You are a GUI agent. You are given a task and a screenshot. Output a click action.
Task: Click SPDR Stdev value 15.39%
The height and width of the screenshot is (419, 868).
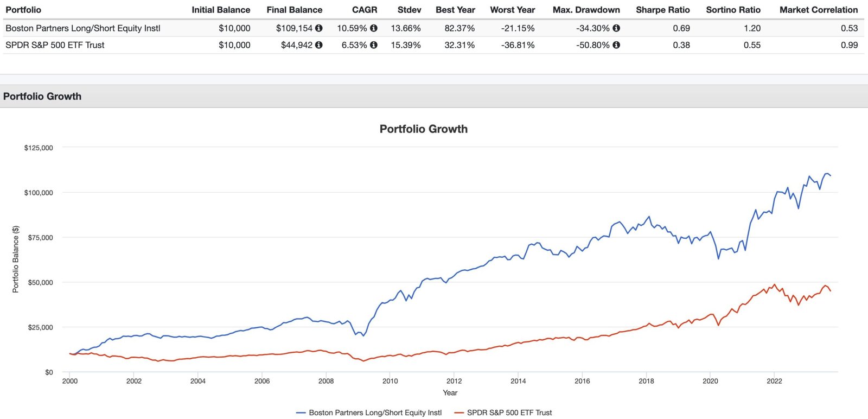pyautogui.click(x=406, y=45)
